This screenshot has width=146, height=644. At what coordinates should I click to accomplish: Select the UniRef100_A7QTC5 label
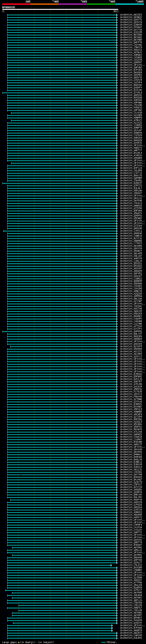click(x=131, y=80)
